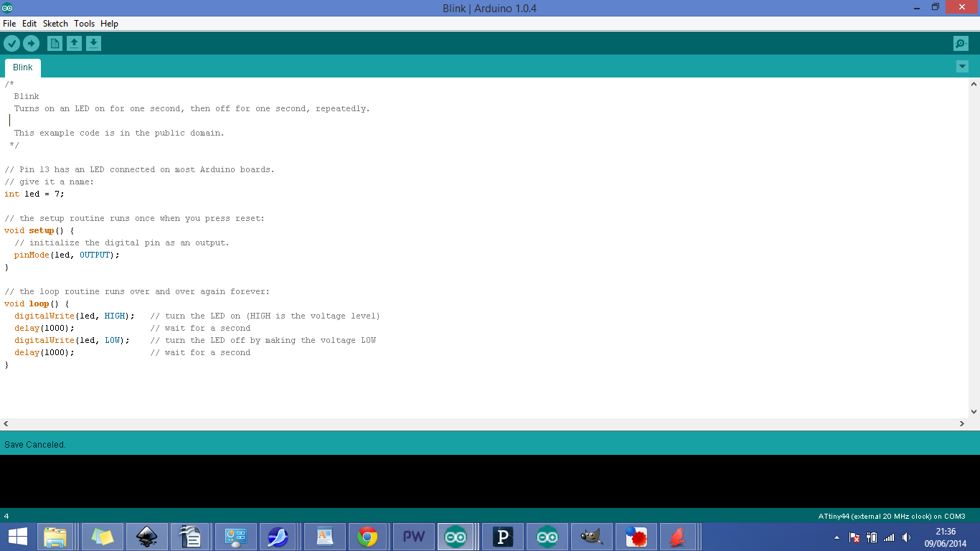Click the network signal tray icon
Screen dimensions: 980x551
(889, 537)
